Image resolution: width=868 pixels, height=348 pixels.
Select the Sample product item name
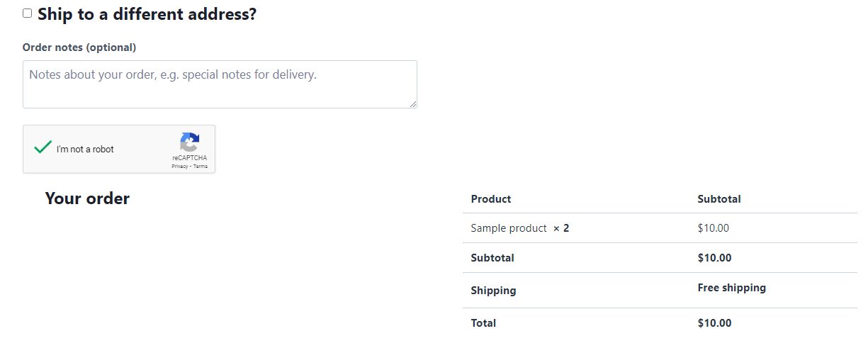pyautogui.click(x=508, y=228)
